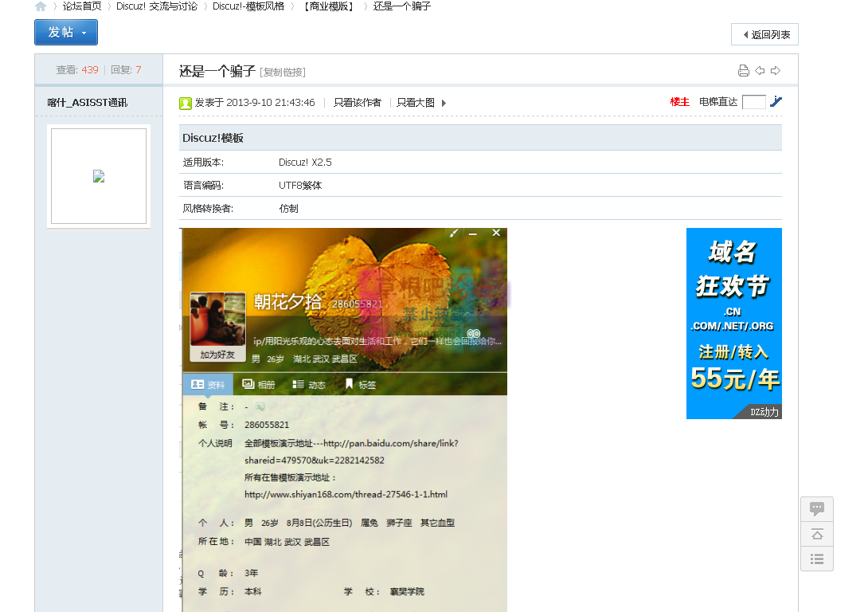Image resolution: width=868 pixels, height=612 pixels.
Task: Select the 资料 tab on the profile card
Action: tap(208, 384)
